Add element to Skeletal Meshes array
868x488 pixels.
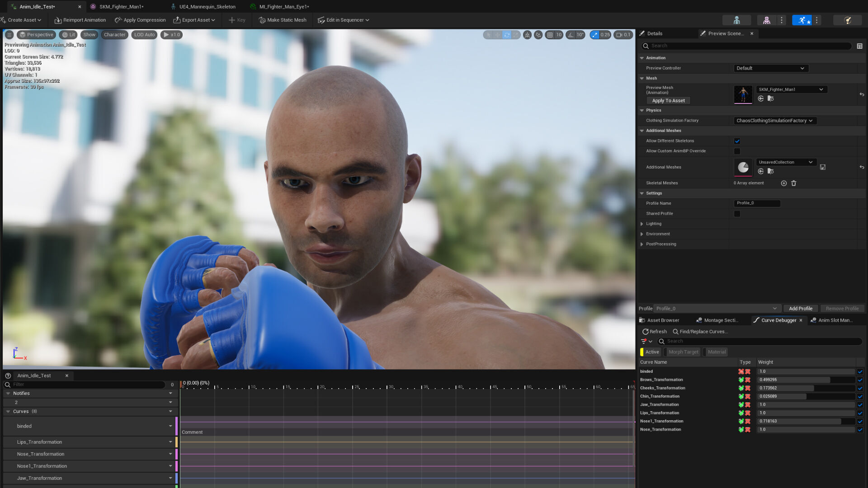click(x=784, y=183)
